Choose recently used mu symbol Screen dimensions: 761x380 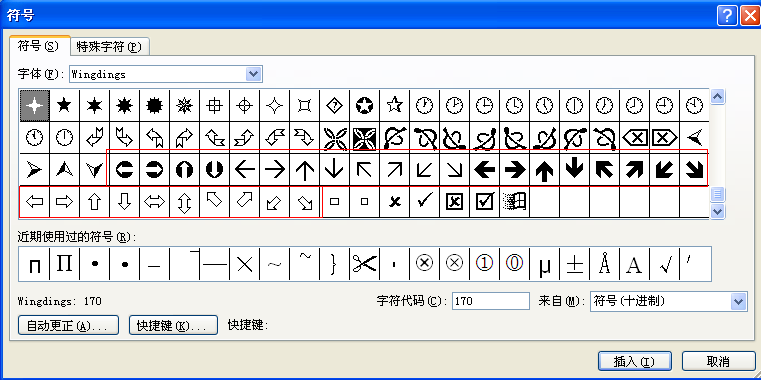point(545,264)
